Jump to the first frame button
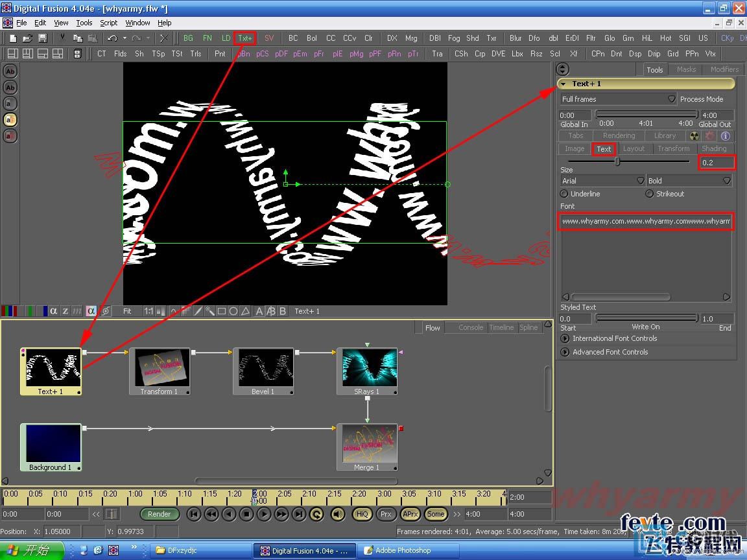Image resolution: width=747 pixels, height=560 pixels. (x=193, y=514)
